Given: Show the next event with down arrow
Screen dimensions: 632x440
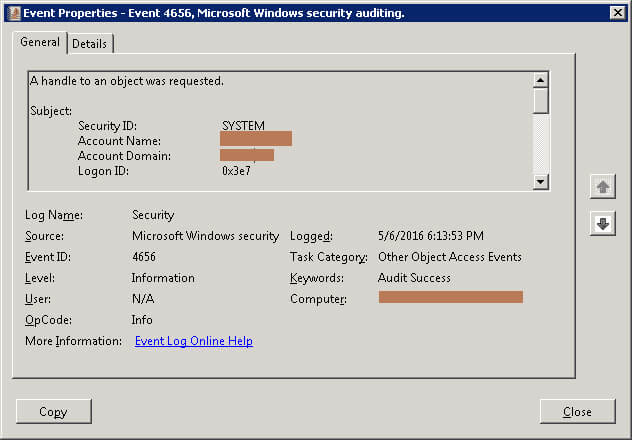Looking at the screenshot, I should click(x=603, y=223).
